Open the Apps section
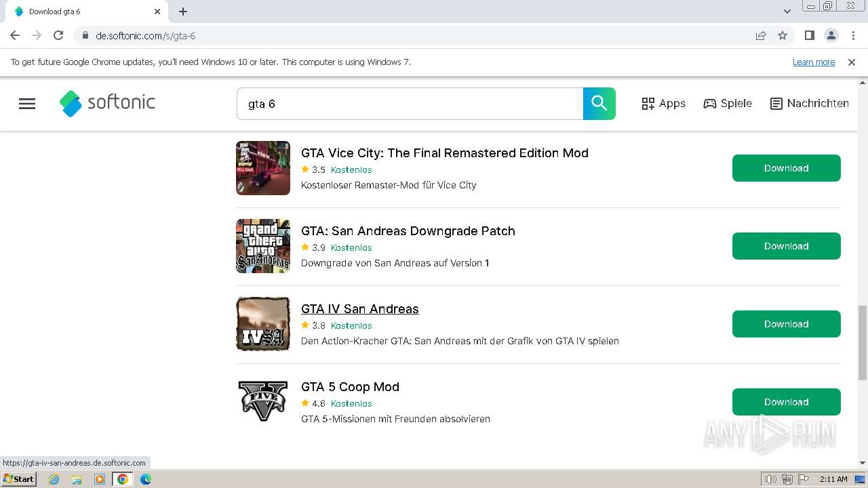868x488 pixels. (663, 104)
